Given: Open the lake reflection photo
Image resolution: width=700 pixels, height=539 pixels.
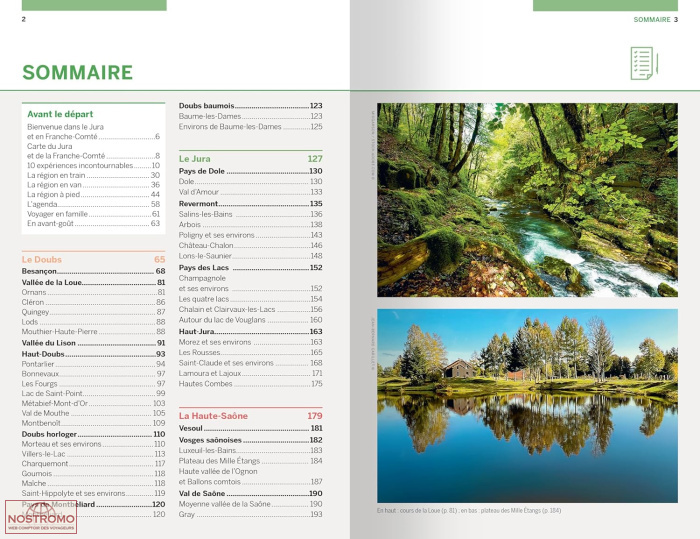Looking at the screenshot, I should [526, 402].
